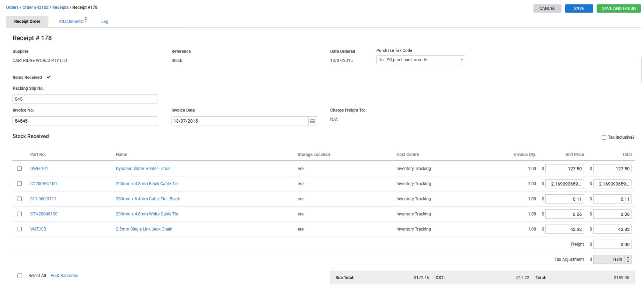
Task: Click the Tax Adjustment amount field
Action: tap(609, 259)
